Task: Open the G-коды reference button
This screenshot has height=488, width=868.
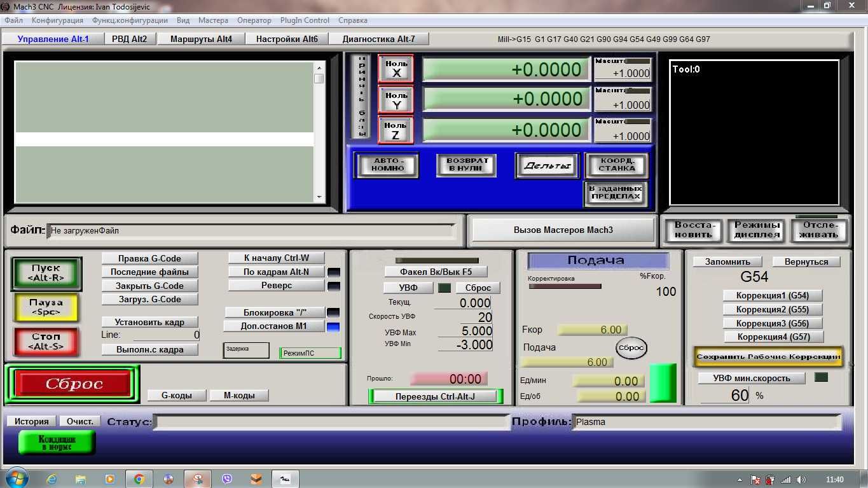Action: coord(177,395)
